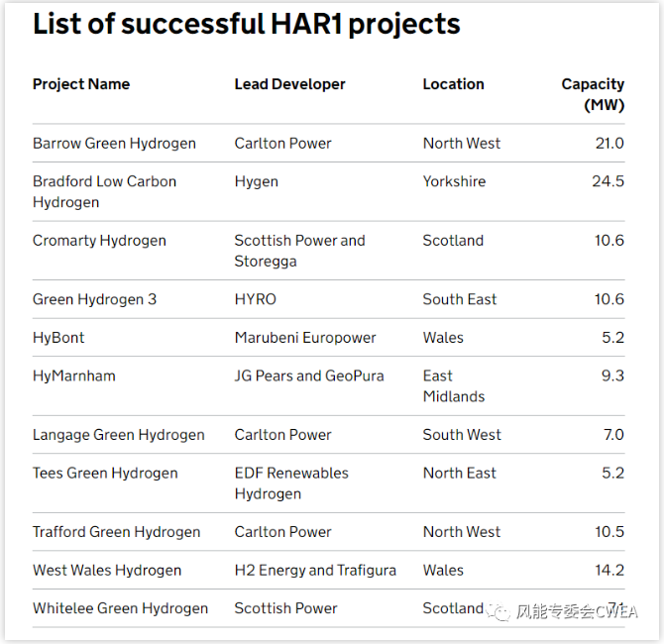
Task: Click 'Wales' in the West Wales row
Action: (443, 570)
